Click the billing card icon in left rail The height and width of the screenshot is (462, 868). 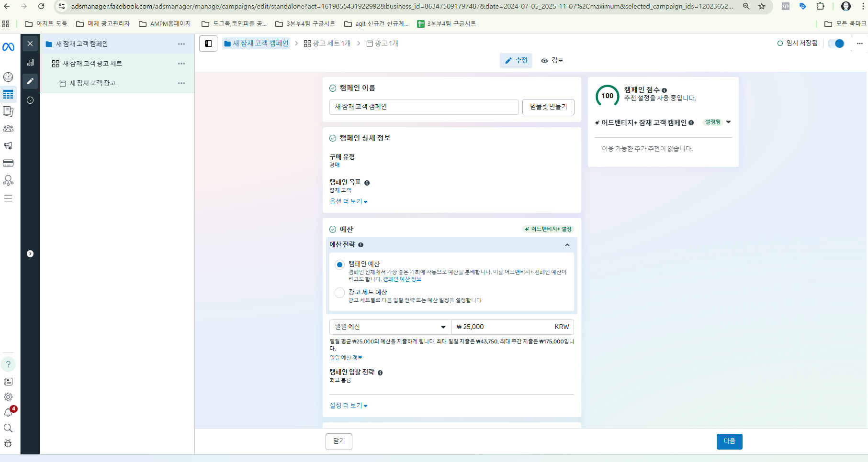pyautogui.click(x=8, y=163)
